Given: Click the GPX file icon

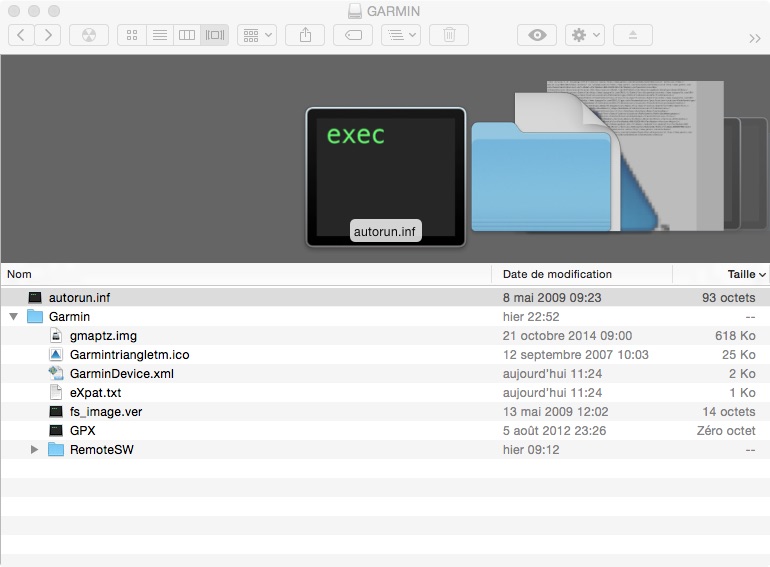Looking at the screenshot, I should coord(56,431).
